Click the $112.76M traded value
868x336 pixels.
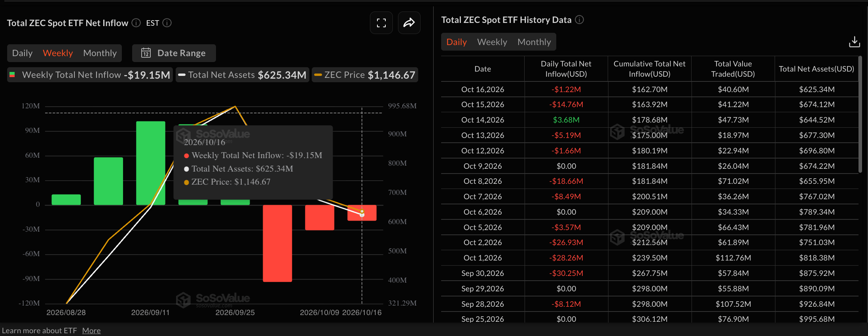click(733, 258)
